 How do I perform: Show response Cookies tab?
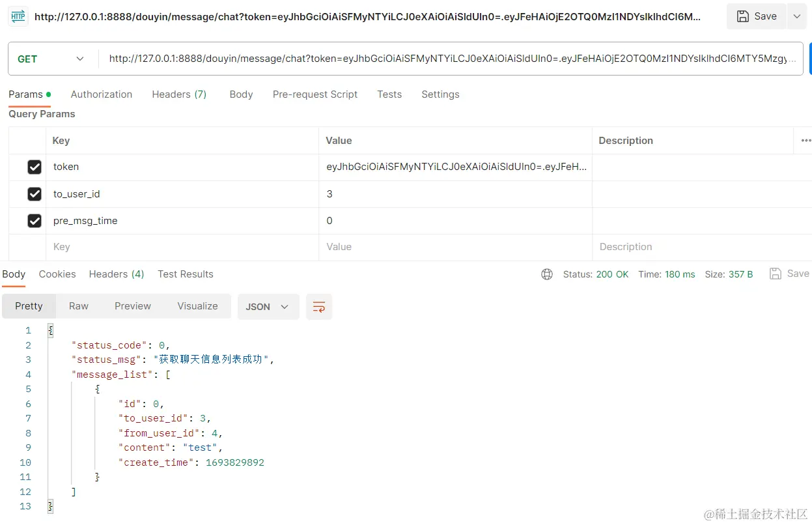(x=57, y=274)
